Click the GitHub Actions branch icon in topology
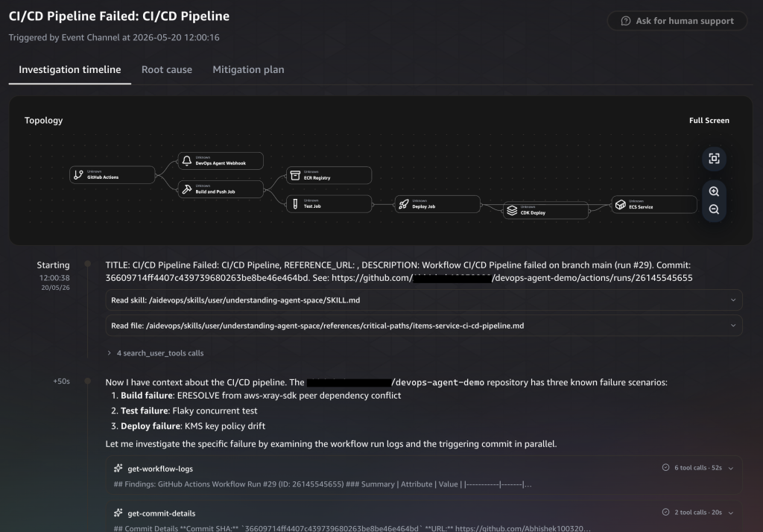 tap(78, 175)
